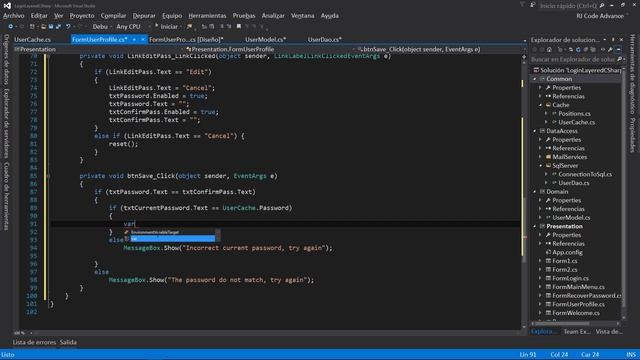Click the properties wrench icon in Solution Explorer

(x=610, y=50)
